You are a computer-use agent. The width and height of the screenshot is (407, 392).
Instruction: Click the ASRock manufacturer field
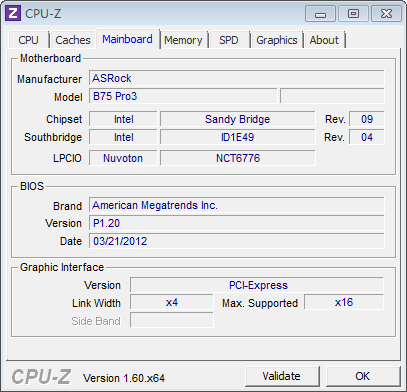(x=237, y=78)
